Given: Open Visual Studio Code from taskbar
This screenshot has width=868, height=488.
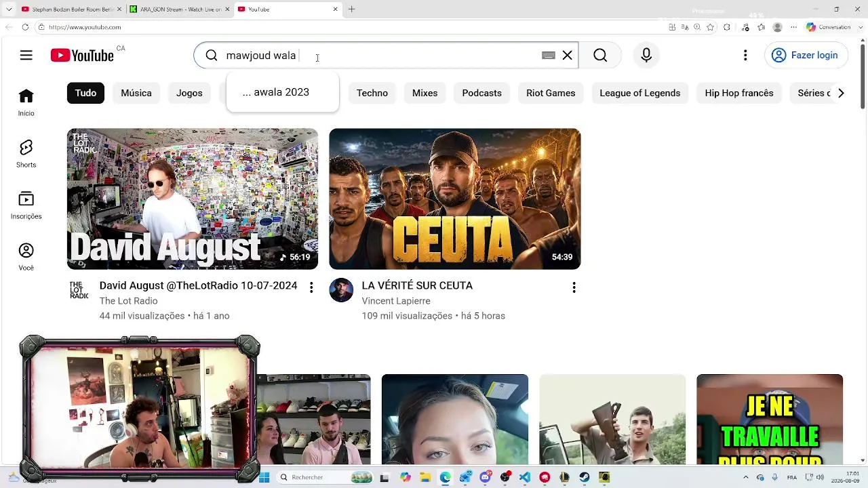Looking at the screenshot, I should click(x=525, y=477).
